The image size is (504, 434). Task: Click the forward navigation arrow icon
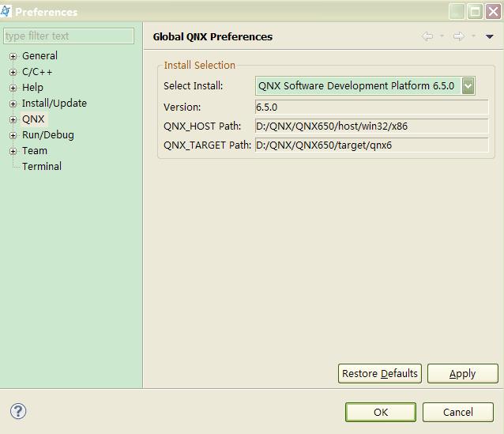[458, 36]
